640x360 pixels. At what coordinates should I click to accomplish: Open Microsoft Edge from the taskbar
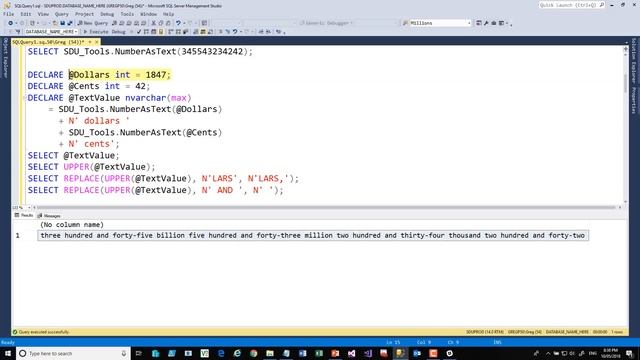point(221,353)
